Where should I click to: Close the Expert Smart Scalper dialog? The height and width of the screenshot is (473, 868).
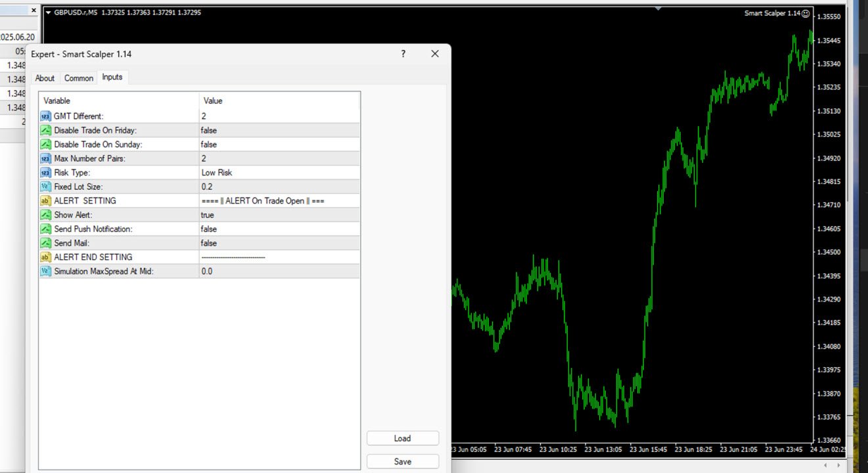434,54
